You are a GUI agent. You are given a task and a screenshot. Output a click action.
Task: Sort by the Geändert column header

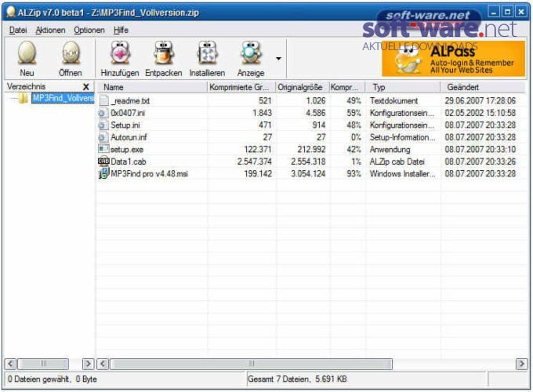coord(483,87)
